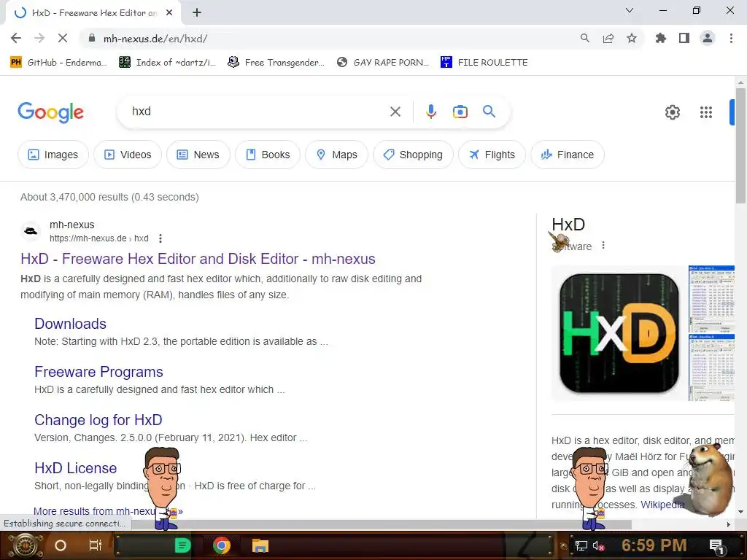
Task: Open the Change log for HxD sitelink
Action: (x=98, y=420)
